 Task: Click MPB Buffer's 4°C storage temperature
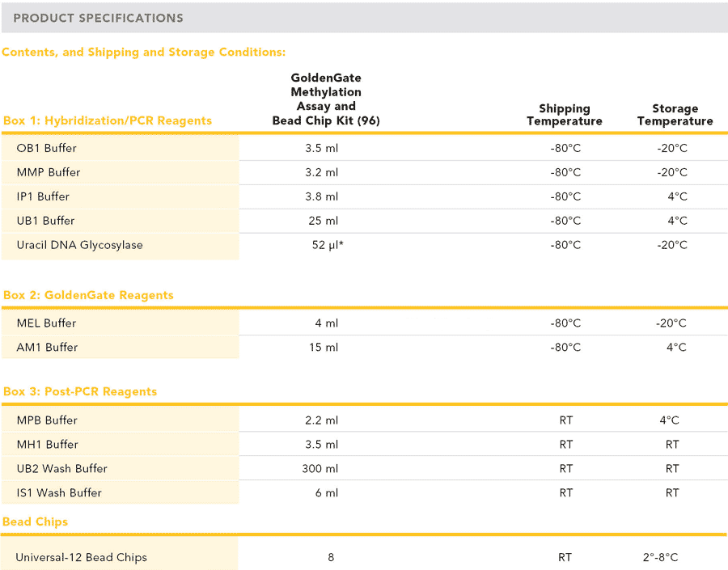click(x=670, y=420)
